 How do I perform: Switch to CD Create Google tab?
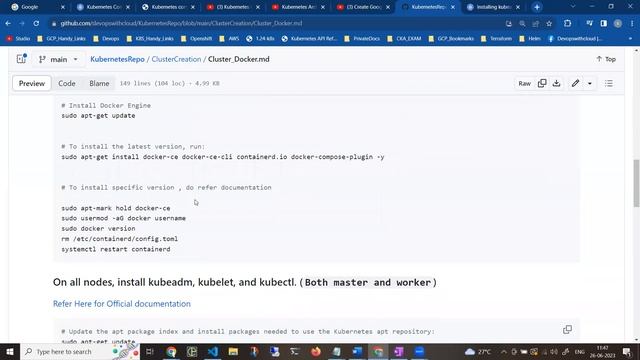363,7
